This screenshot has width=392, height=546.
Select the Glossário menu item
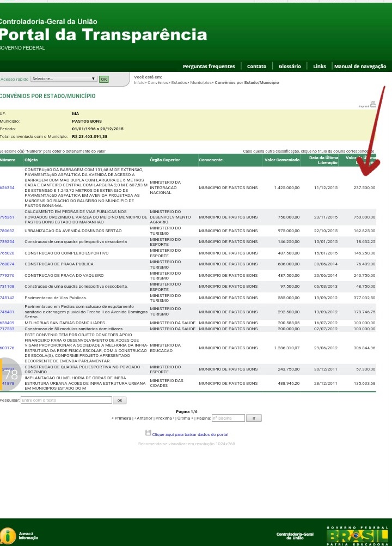pos(290,66)
